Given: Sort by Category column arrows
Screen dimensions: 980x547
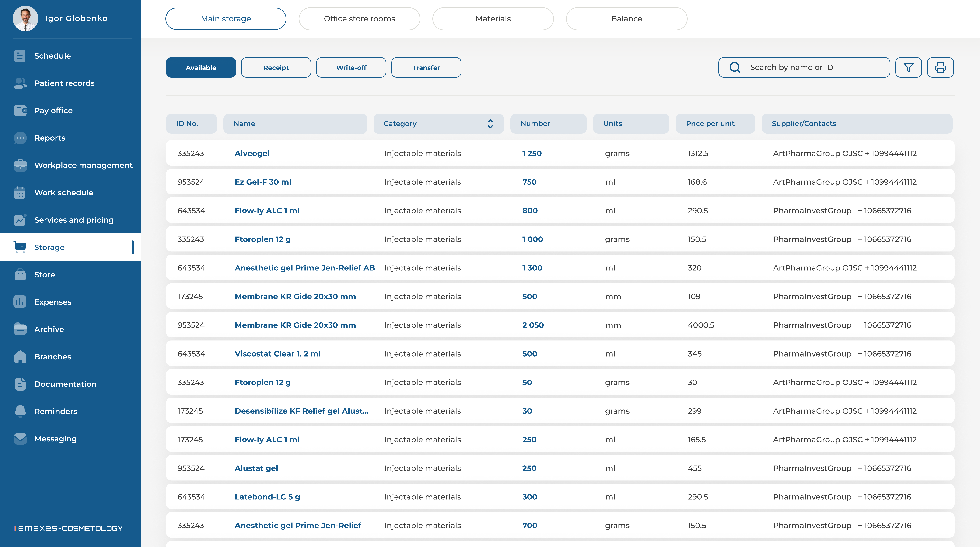Looking at the screenshot, I should click(x=490, y=124).
